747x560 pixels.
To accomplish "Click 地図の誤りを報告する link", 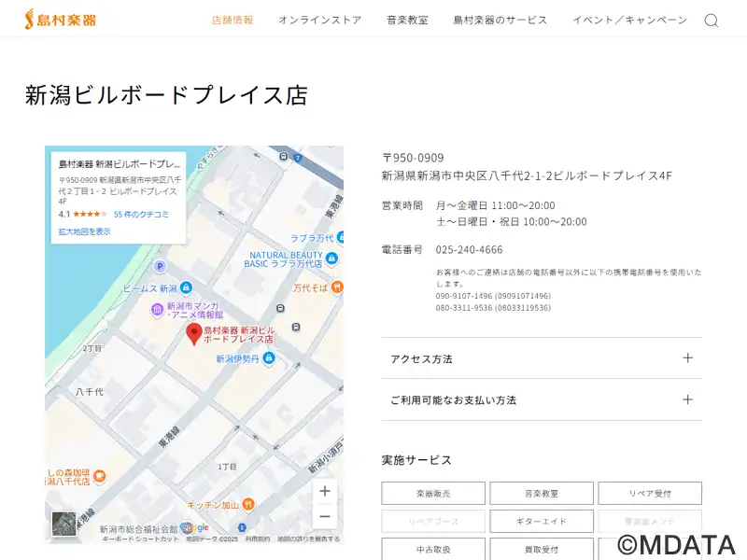I will click(309, 539).
